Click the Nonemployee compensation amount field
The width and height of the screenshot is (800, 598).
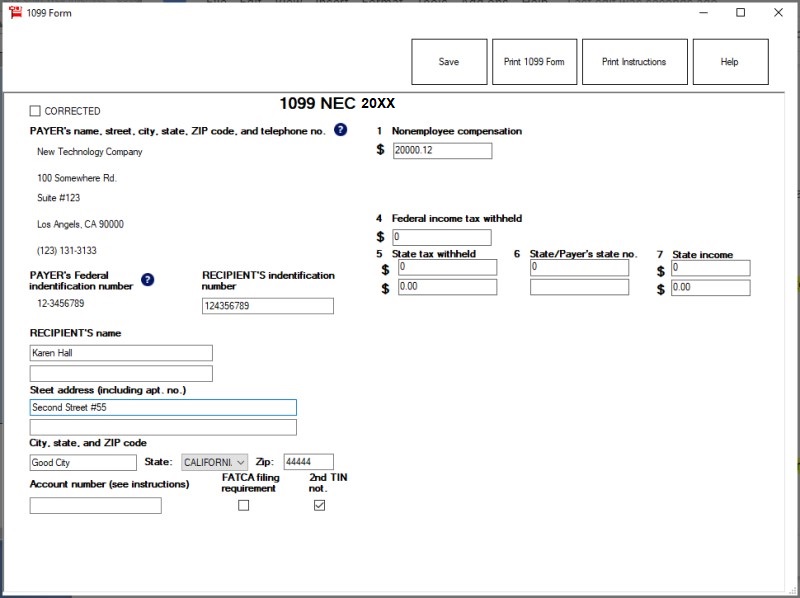tap(442, 150)
